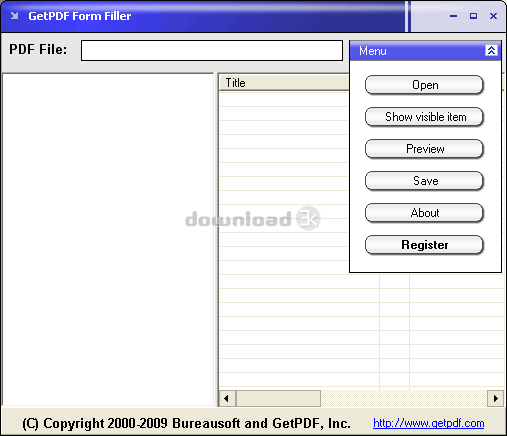The width and height of the screenshot is (507, 436).
Task: Click the Open button
Action: pyautogui.click(x=424, y=85)
